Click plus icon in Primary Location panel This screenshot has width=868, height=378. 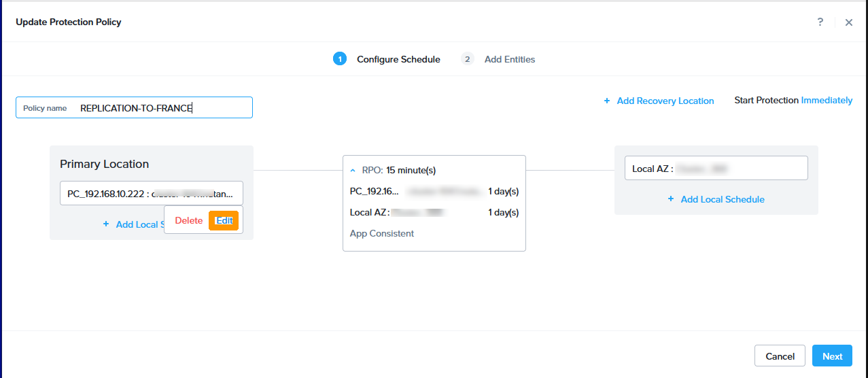(x=106, y=224)
